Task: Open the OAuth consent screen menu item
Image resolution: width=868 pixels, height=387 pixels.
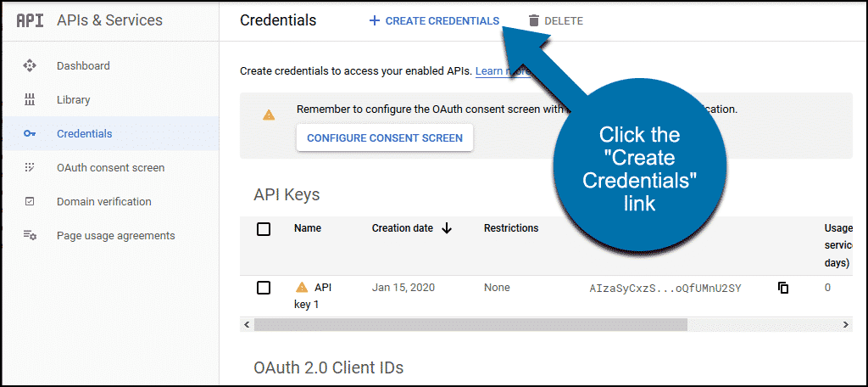Action: pyautogui.click(x=111, y=167)
